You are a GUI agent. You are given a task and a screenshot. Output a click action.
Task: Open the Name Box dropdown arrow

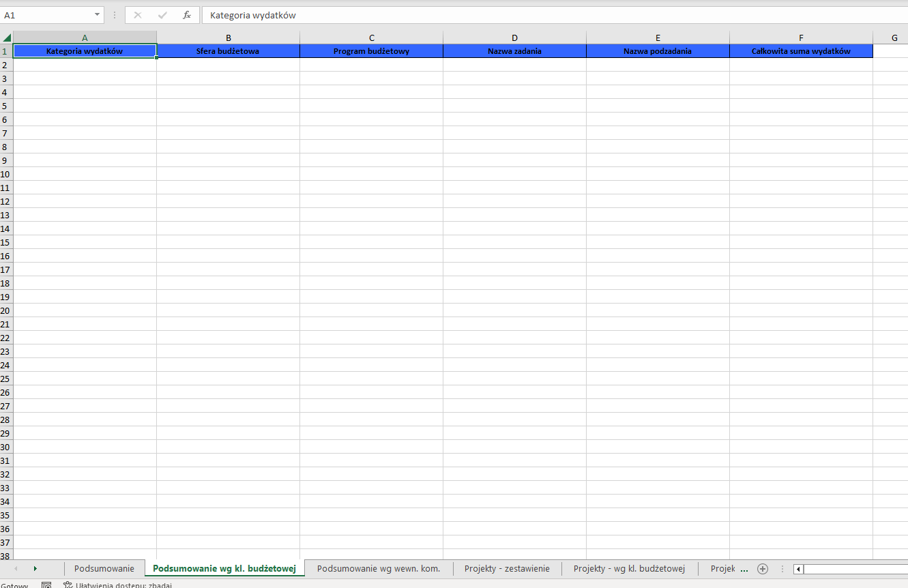click(x=97, y=15)
